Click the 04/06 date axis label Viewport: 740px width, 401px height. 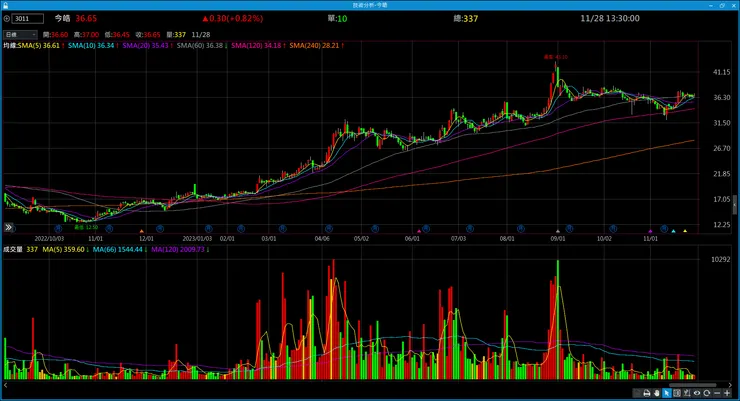[x=322, y=239]
